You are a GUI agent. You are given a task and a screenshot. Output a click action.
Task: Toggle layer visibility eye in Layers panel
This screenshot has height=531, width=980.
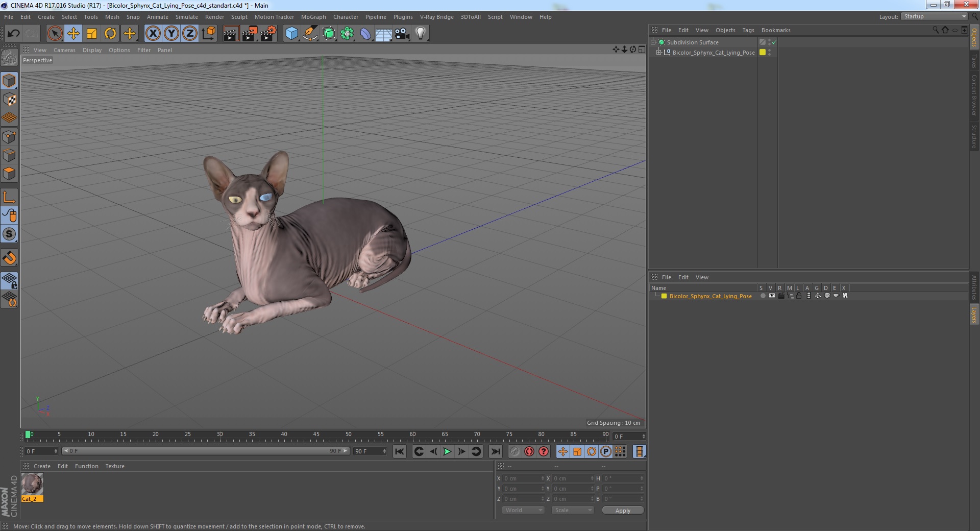point(772,296)
